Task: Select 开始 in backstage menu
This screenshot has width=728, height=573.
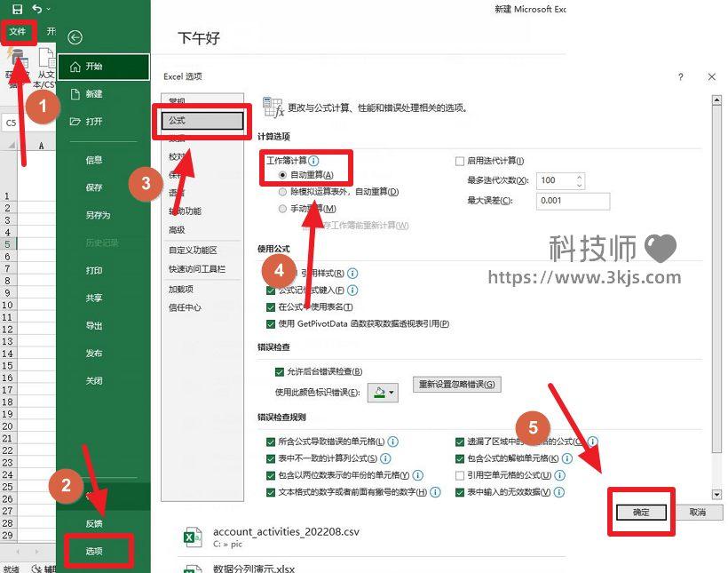Action: point(104,67)
